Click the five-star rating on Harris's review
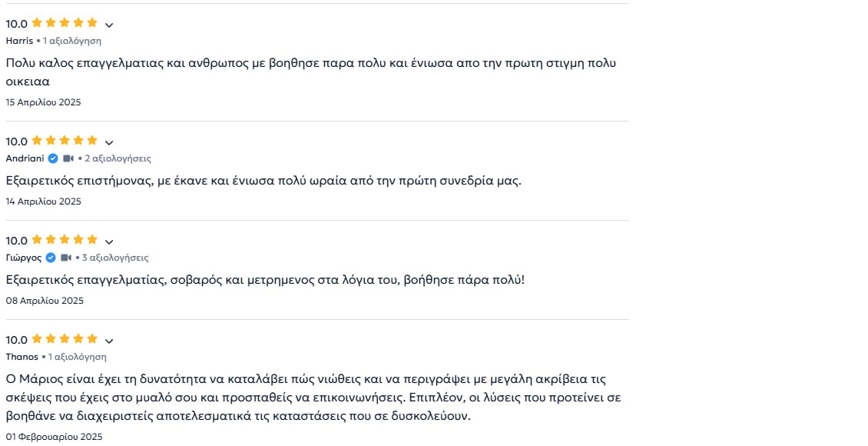This screenshot has width=868, height=446. [x=65, y=23]
